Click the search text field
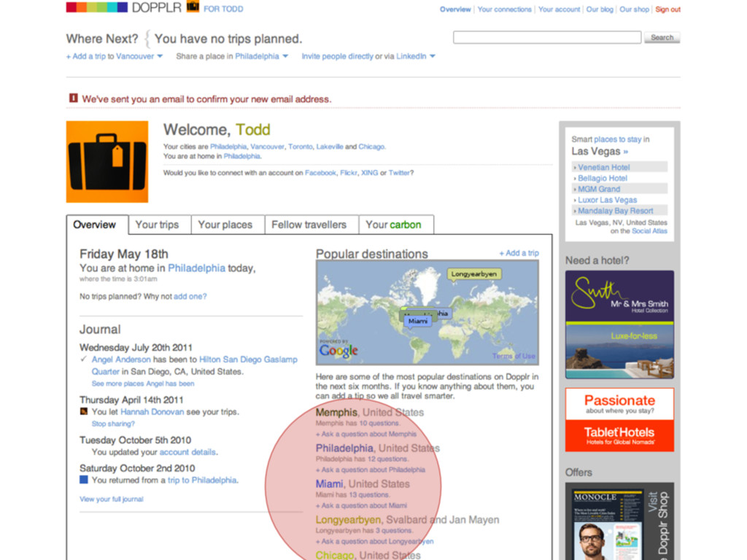 click(547, 37)
